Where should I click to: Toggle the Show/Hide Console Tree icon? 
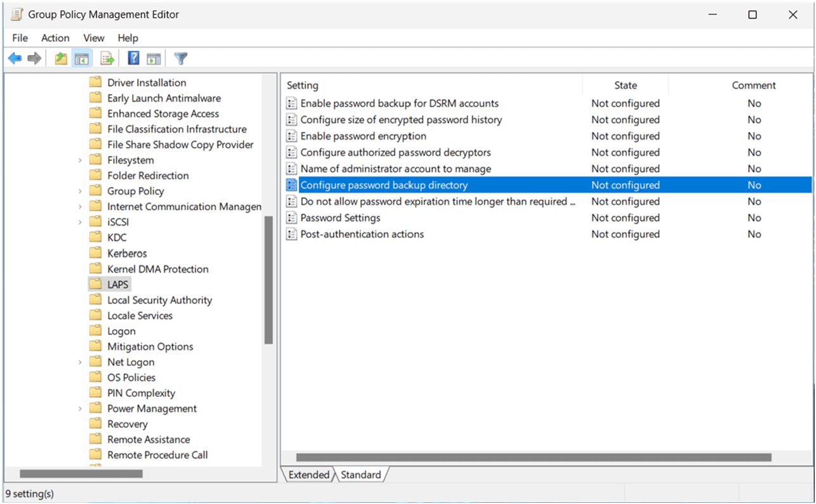83,58
